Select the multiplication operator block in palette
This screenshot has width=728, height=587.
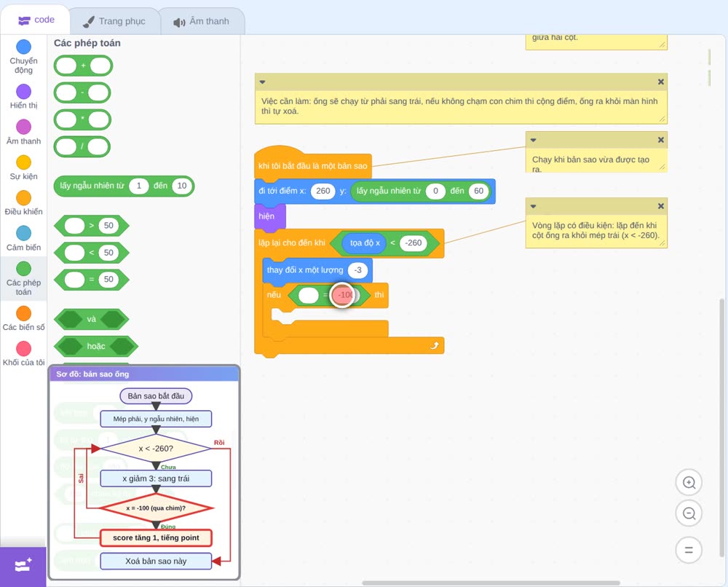83,119
